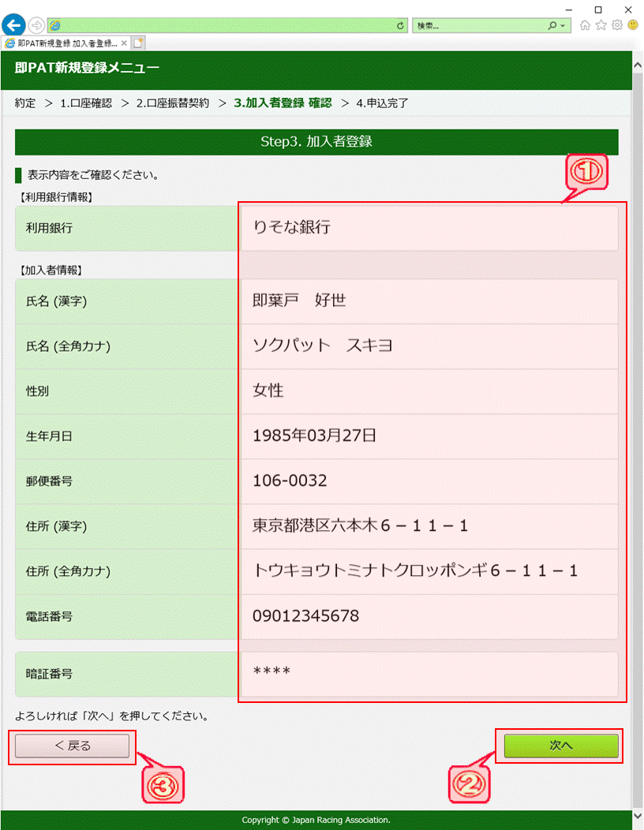Open a new blank tab
Viewport: 644px width, 830px height.
(138, 43)
